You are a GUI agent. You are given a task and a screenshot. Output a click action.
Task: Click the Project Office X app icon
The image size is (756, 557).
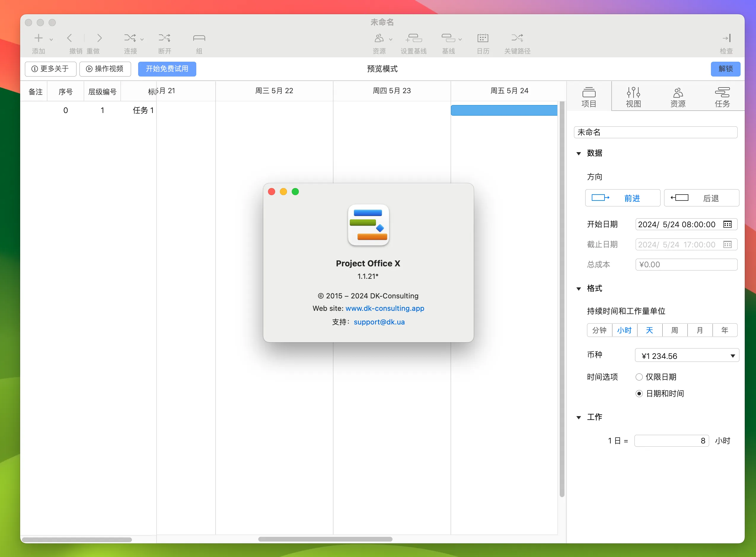tap(369, 225)
